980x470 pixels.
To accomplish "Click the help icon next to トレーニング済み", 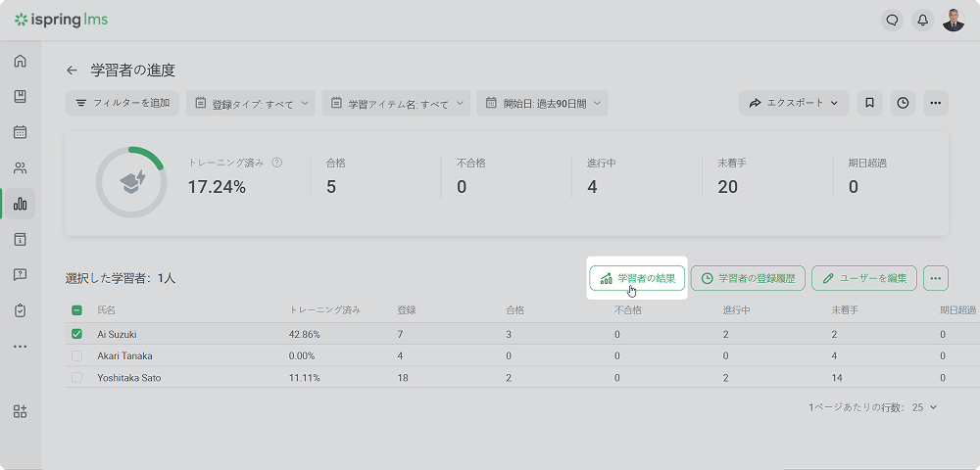I will coord(277,163).
